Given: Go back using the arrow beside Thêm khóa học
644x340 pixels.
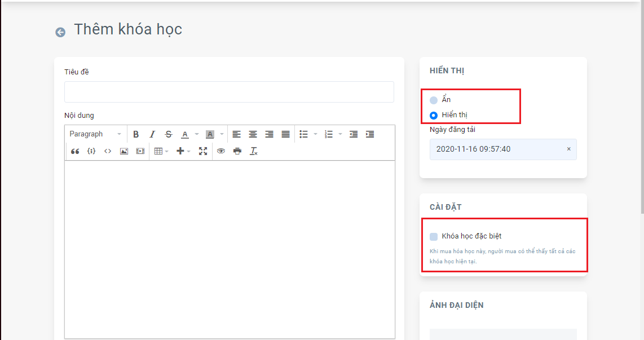Looking at the screenshot, I should tap(60, 32).
